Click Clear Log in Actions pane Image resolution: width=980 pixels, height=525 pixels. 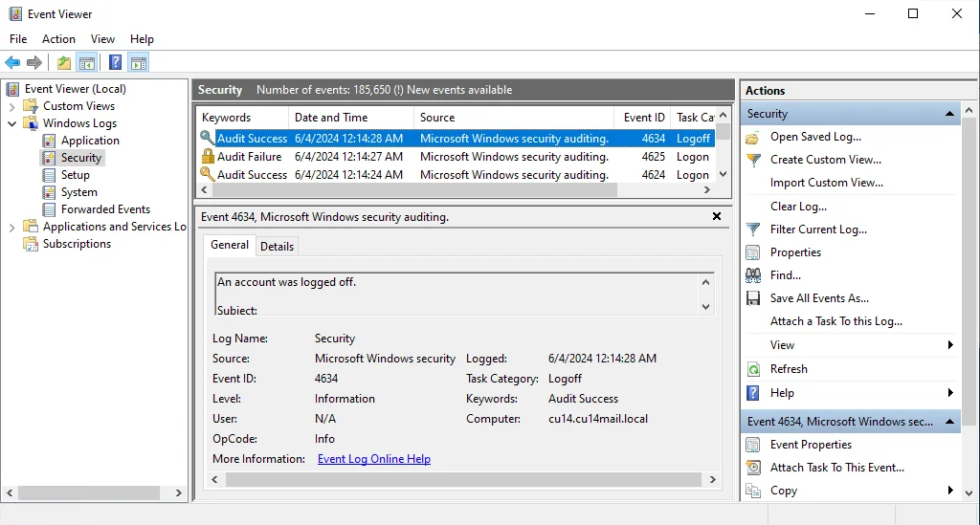pyautogui.click(x=798, y=207)
